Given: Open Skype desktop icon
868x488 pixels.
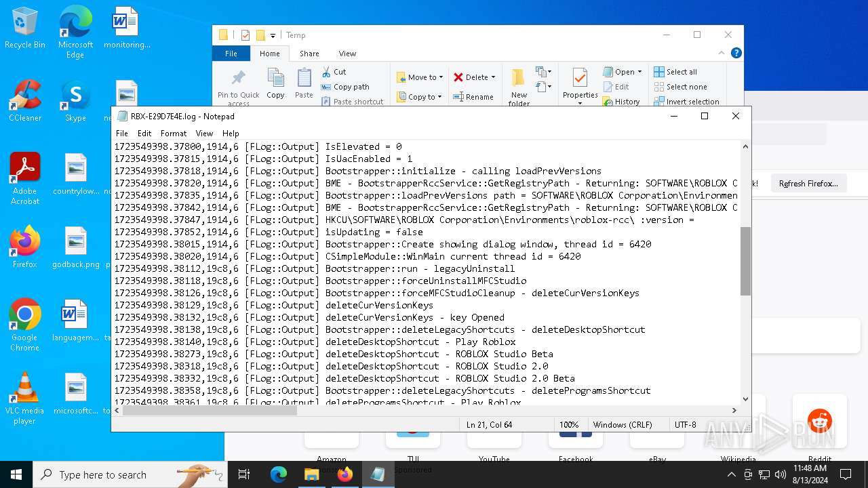Looking at the screenshot, I should click(75, 102).
